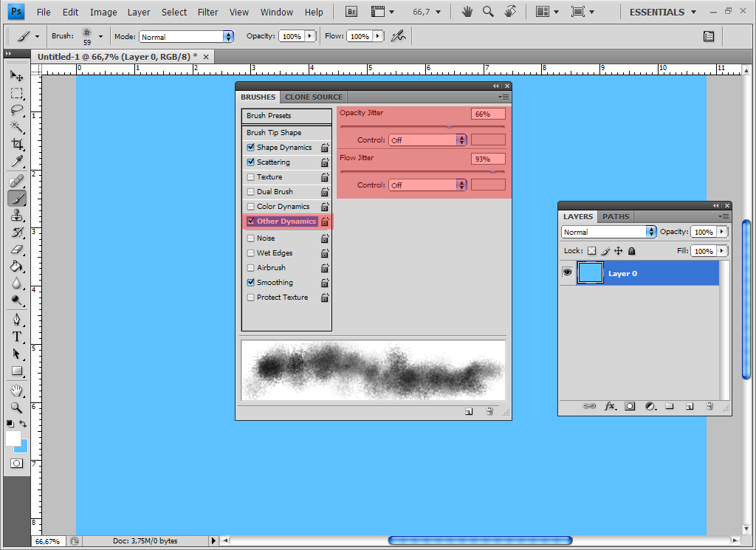Select the Healing Brush tool
Image resolution: width=756 pixels, height=550 pixels.
(16, 182)
